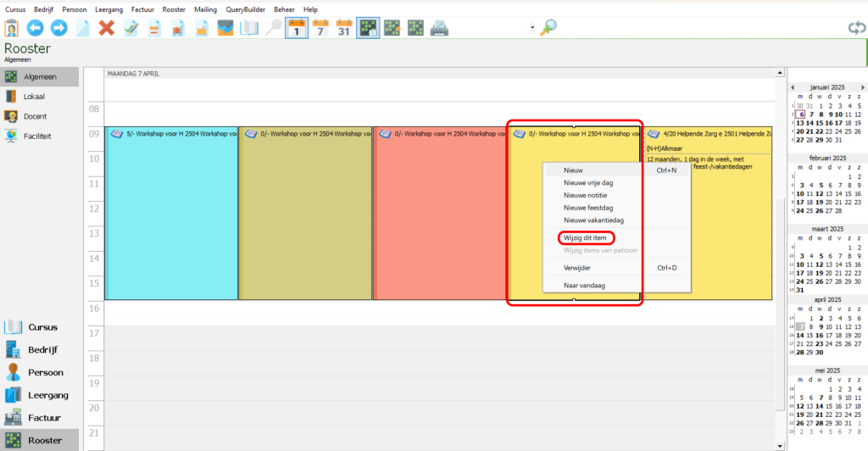Click the scroll-down arrow of the schedule
The height and width of the screenshot is (451, 868).
(780, 446)
